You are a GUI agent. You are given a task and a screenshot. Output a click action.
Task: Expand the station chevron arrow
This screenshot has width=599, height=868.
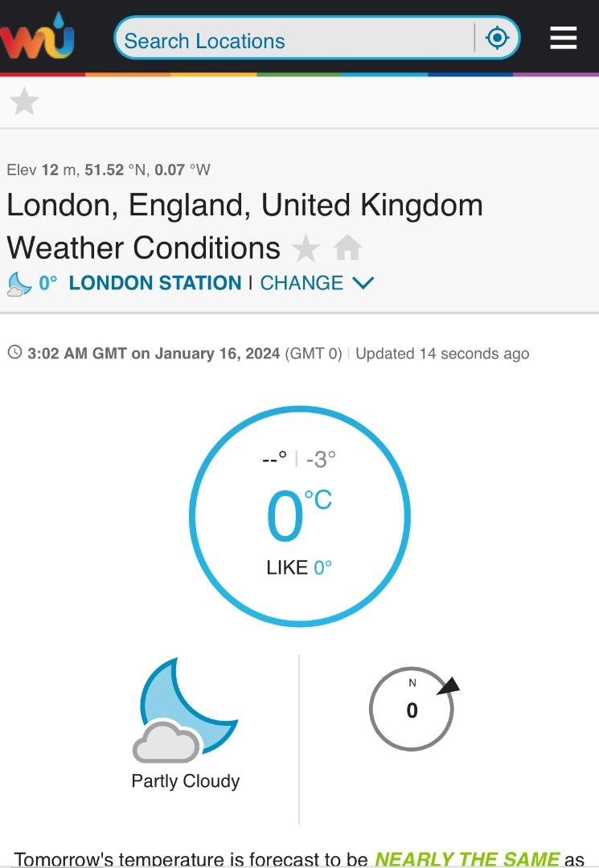click(x=363, y=283)
